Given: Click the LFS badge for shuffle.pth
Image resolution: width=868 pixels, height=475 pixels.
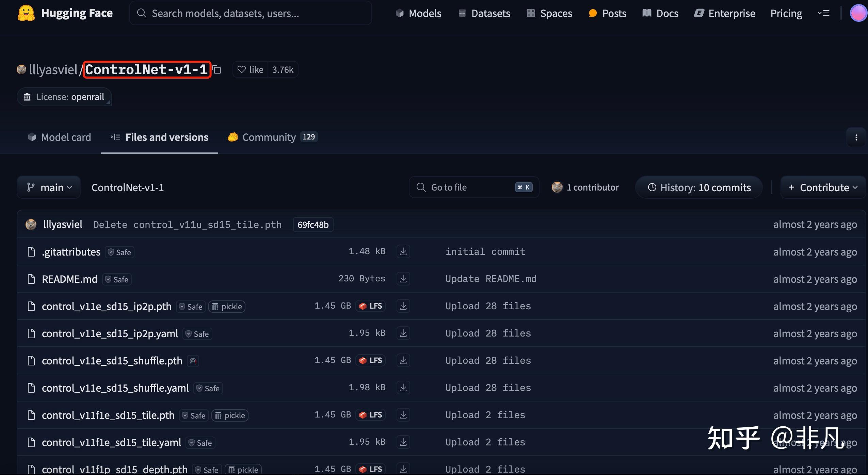Looking at the screenshot, I should click(x=371, y=361).
